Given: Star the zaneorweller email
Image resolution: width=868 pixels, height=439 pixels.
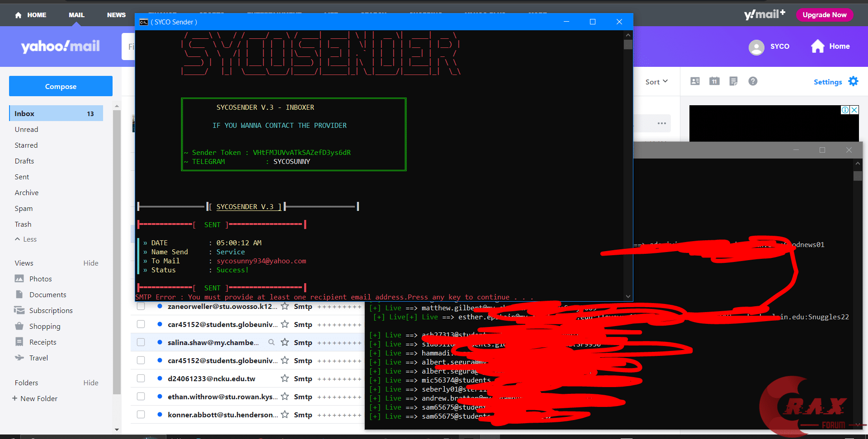Looking at the screenshot, I should pyautogui.click(x=285, y=306).
